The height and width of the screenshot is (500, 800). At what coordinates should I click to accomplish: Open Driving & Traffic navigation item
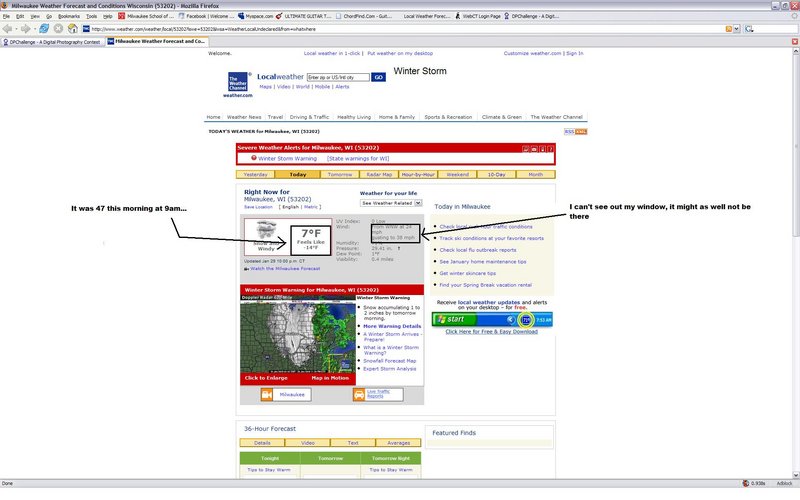click(309, 117)
